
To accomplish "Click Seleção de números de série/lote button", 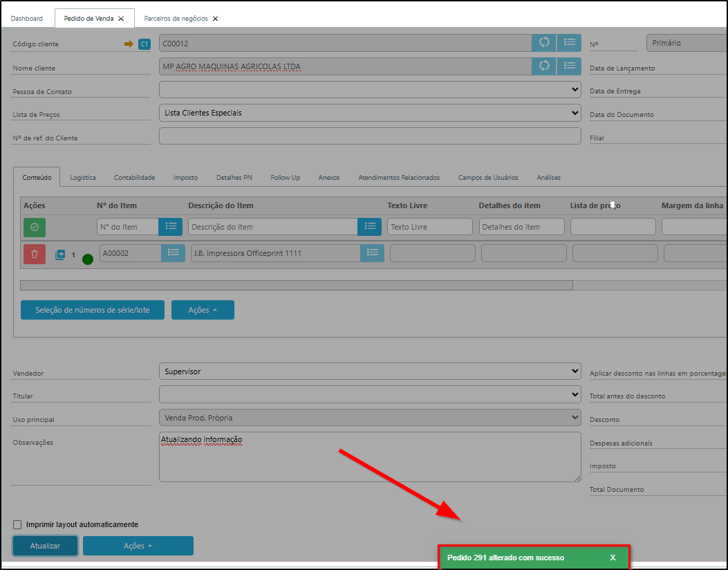I will (93, 310).
